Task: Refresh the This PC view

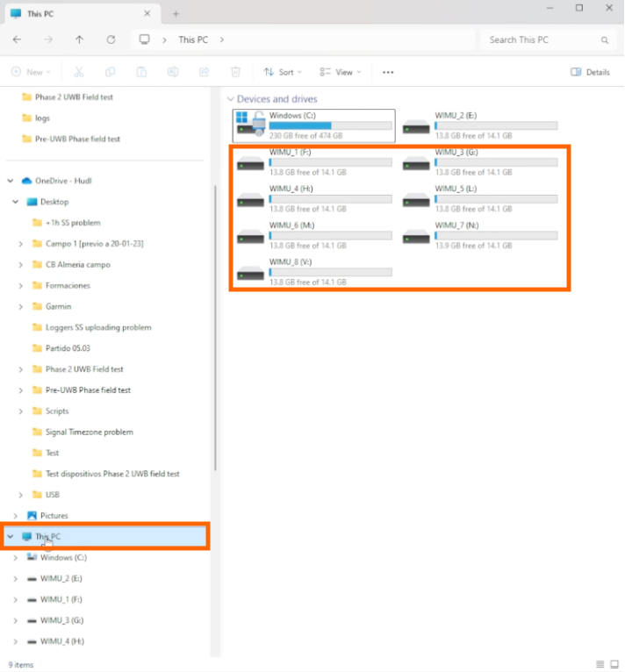Action: pos(111,39)
